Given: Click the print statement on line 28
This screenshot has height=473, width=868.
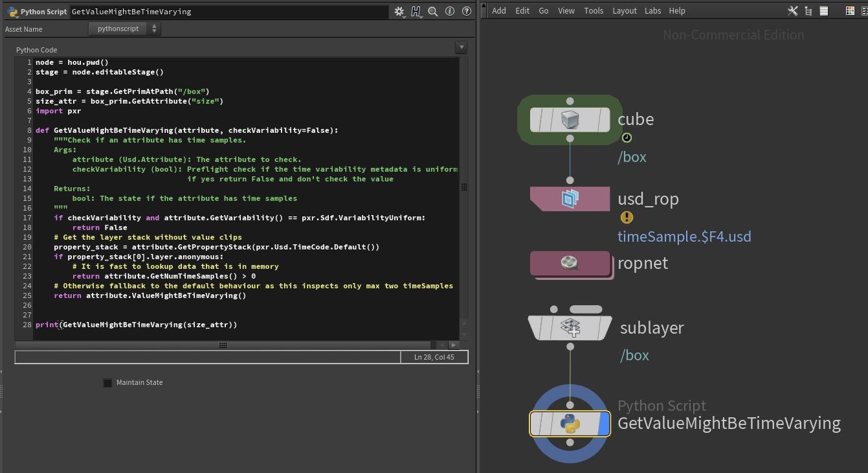Looking at the screenshot, I should coord(137,325).
